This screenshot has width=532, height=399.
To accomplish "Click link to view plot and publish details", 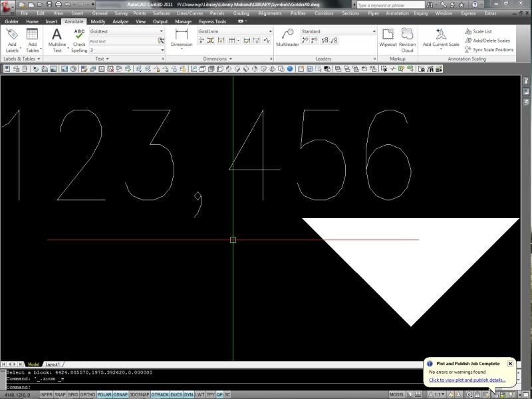I will point(467,380).
